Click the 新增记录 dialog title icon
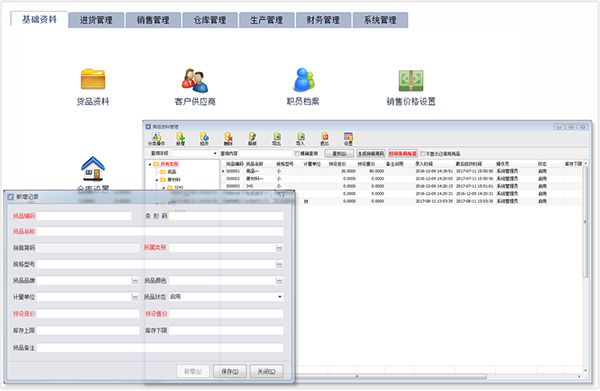Viewport: 600px width, 391px height. [11, 197]
